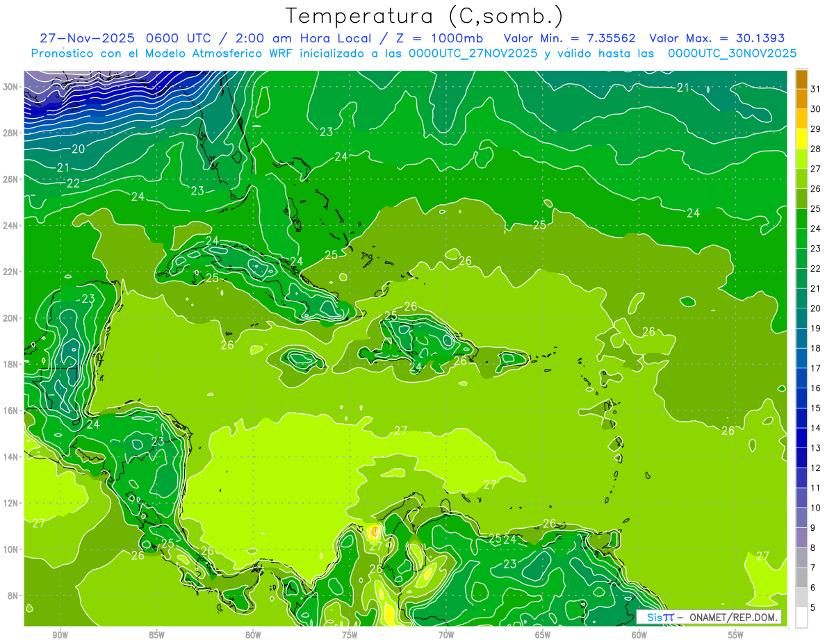Click the 80W longitude axis label

click(253, 635)
